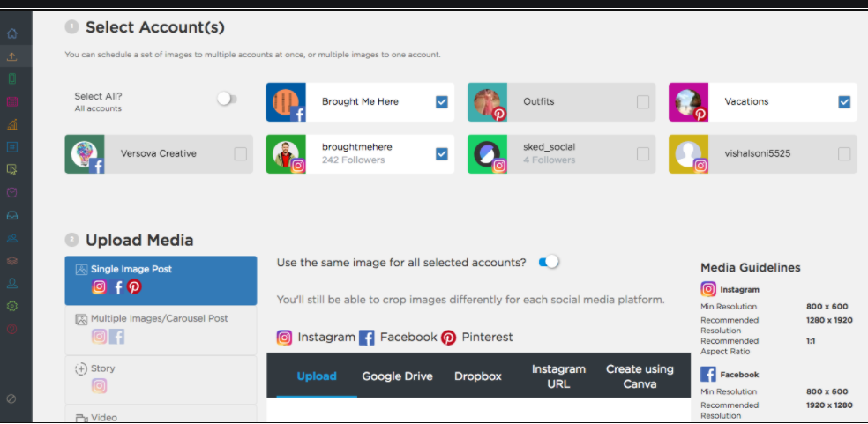Open the blue inbox tray sidebar icon
This screenshot has height=424, width=868.
[x=12, y=215]
